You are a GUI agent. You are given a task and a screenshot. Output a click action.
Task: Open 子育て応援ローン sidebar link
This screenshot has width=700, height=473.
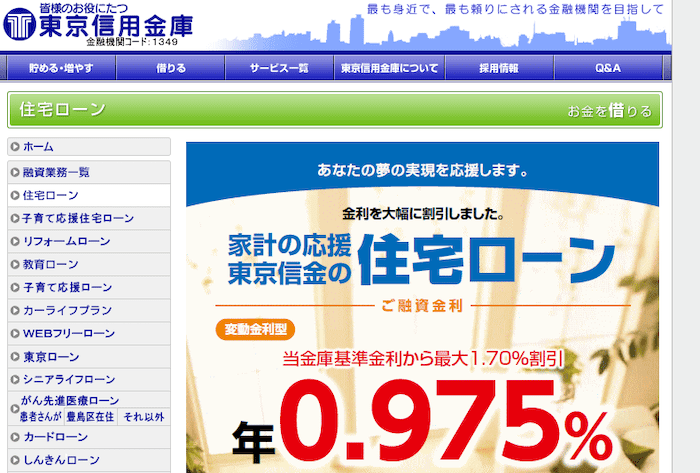tap(89, 287)
